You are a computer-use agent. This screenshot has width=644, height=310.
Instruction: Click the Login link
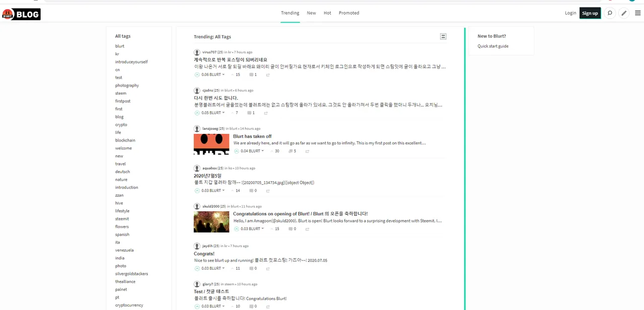[571, 13]
